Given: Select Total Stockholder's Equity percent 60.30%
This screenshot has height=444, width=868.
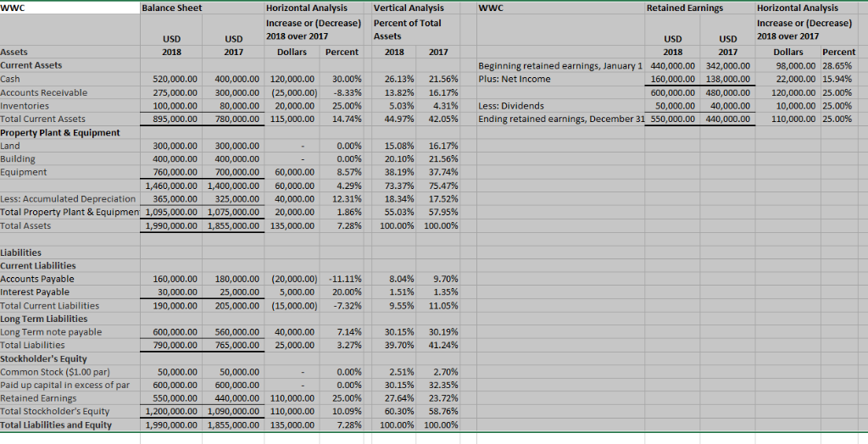Looking at the screenshot, I should (x=400, y=412).
